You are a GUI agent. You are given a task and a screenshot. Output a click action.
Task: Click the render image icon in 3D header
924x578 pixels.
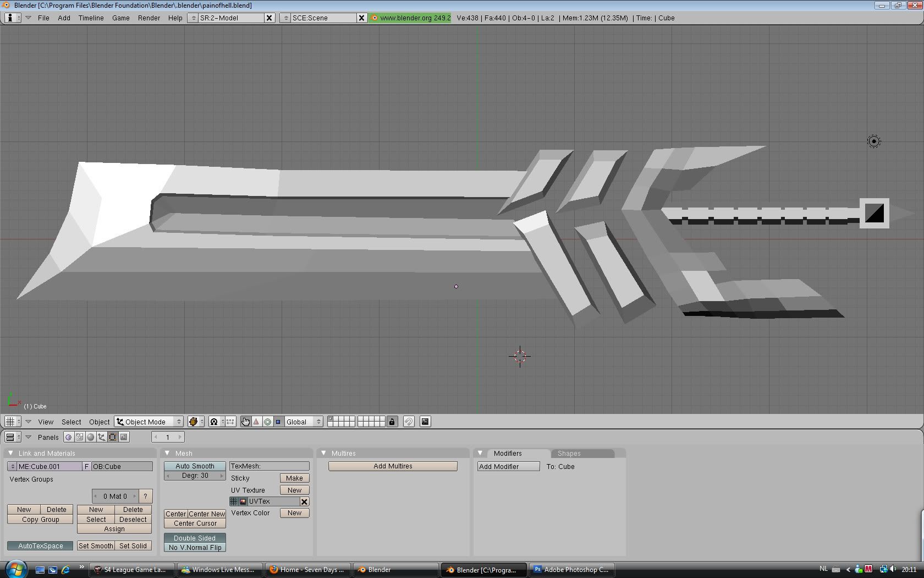[x=425, y=422]
